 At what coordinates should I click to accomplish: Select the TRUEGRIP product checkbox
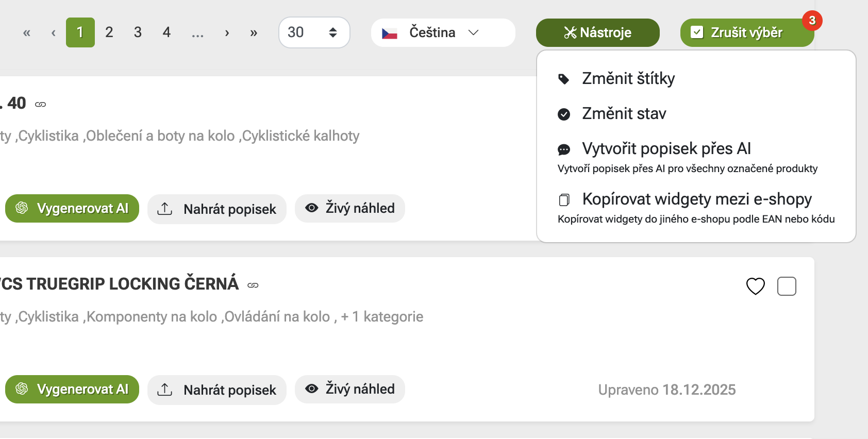787,286
